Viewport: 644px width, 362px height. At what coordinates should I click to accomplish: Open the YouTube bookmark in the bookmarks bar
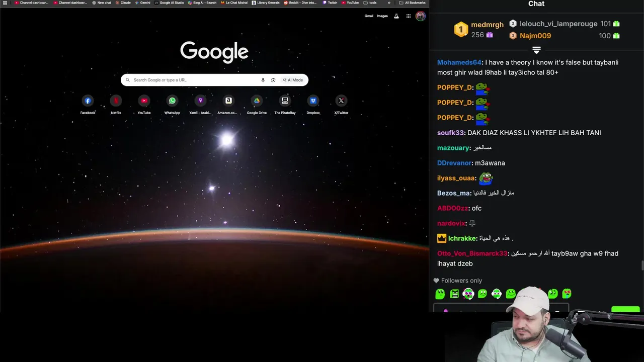[350, 3]
